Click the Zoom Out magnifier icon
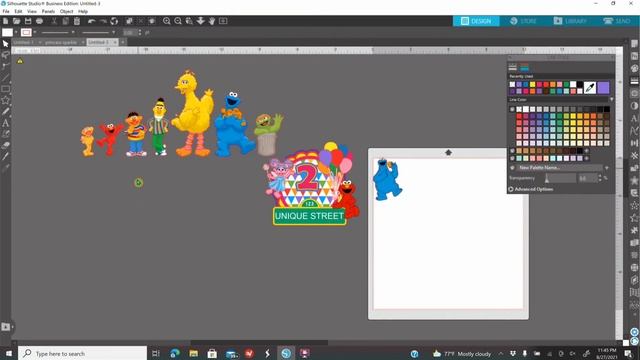Screen dimensions: 640x360 (x=178, y=21)
